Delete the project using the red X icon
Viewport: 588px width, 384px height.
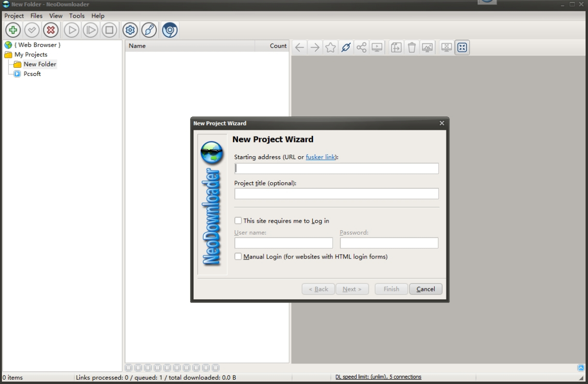pyautogui.click(x=50, y=30)
